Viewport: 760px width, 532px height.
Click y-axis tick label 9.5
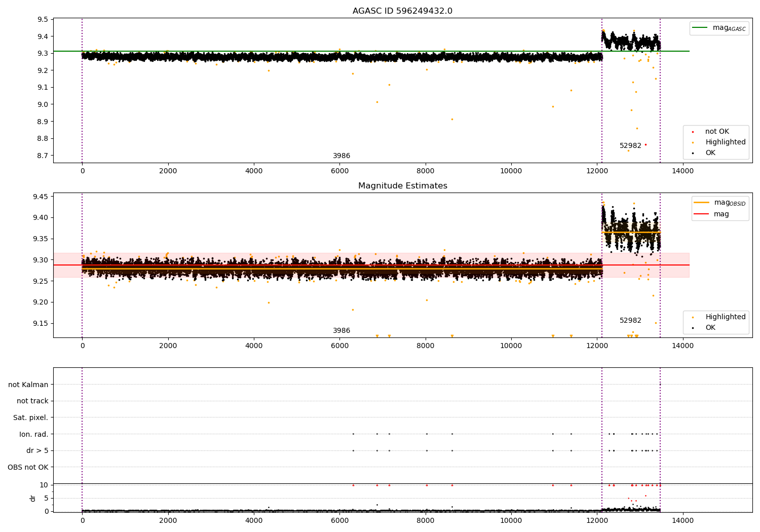click(43, 20)
